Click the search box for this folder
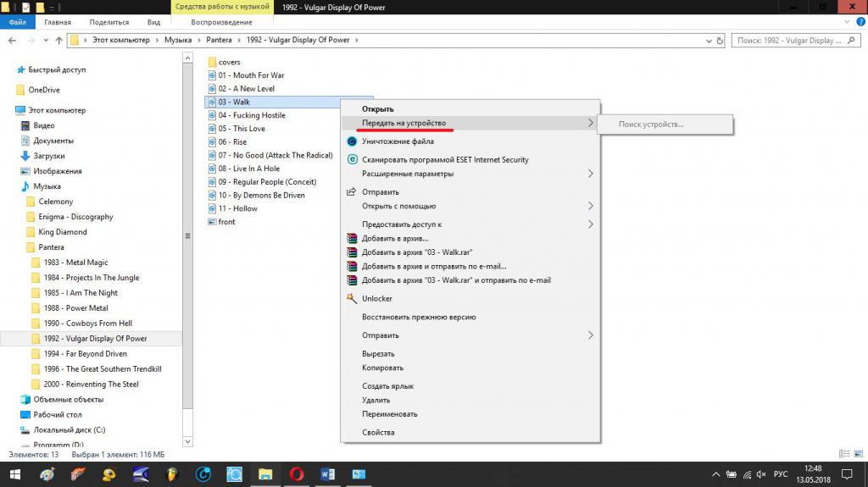 click(x=795, y=41)
